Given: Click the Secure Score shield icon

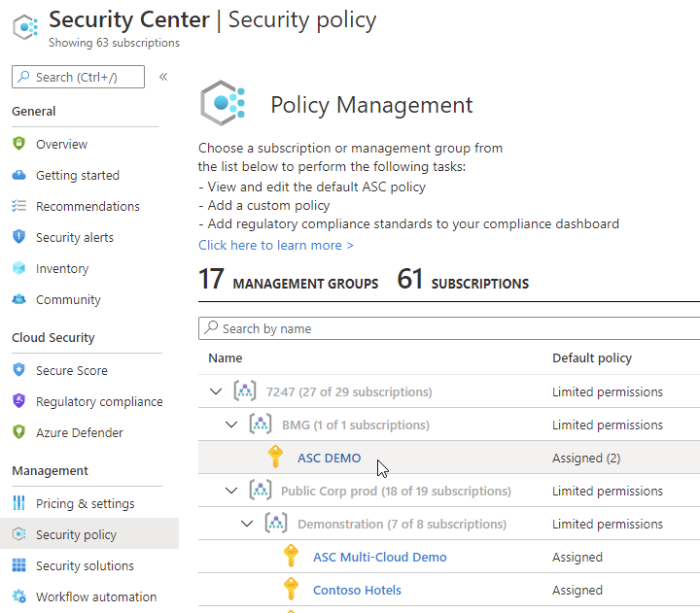Looking at the screenshot, I should pyautogui.click(x=18, y=370).
